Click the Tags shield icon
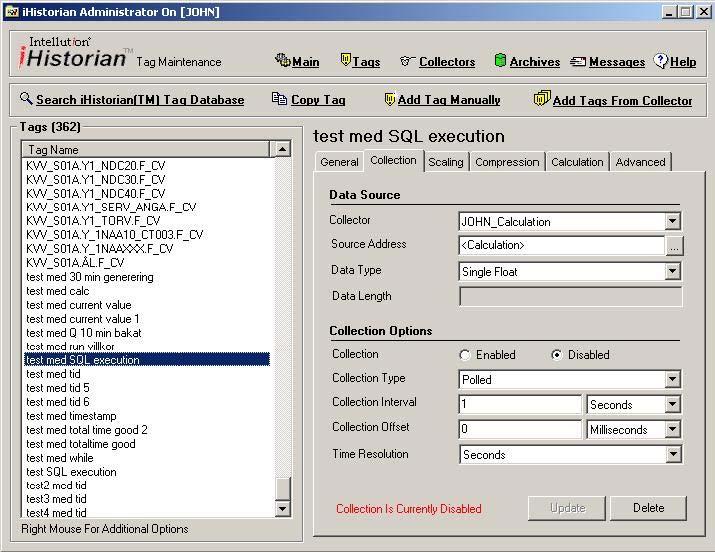This screenshot has width=715, height=552. tap(346, 59)
